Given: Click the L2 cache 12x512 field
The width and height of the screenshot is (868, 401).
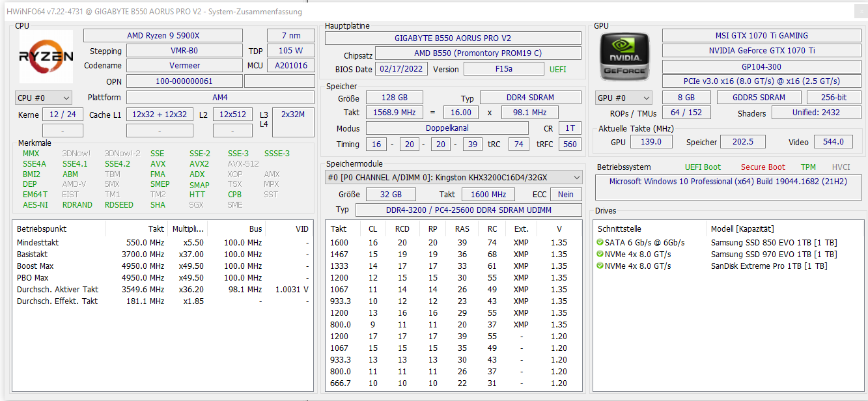Looking at the screenshot, I should (232, 115).
